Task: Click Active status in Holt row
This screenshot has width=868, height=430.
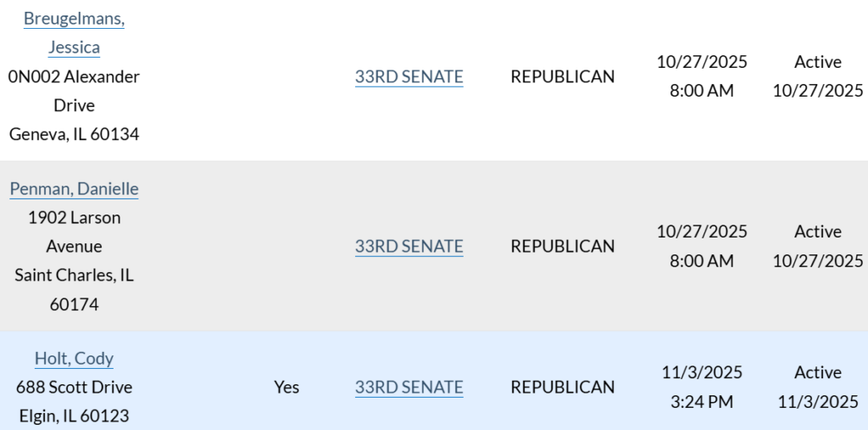Action: (817, 372)
